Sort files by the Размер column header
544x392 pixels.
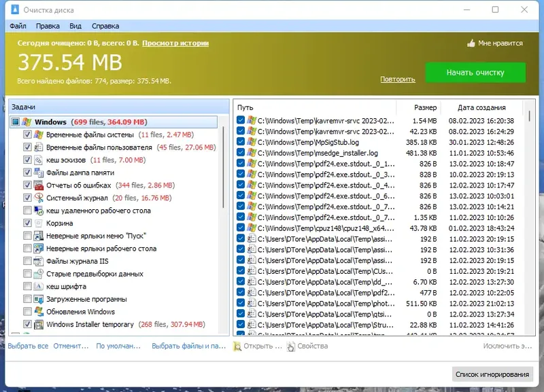418,107
